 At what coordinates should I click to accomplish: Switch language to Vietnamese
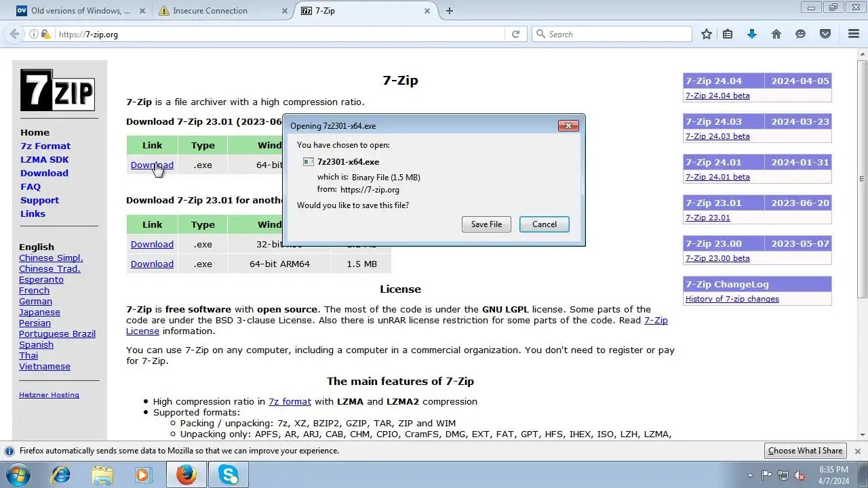point(45,366)
